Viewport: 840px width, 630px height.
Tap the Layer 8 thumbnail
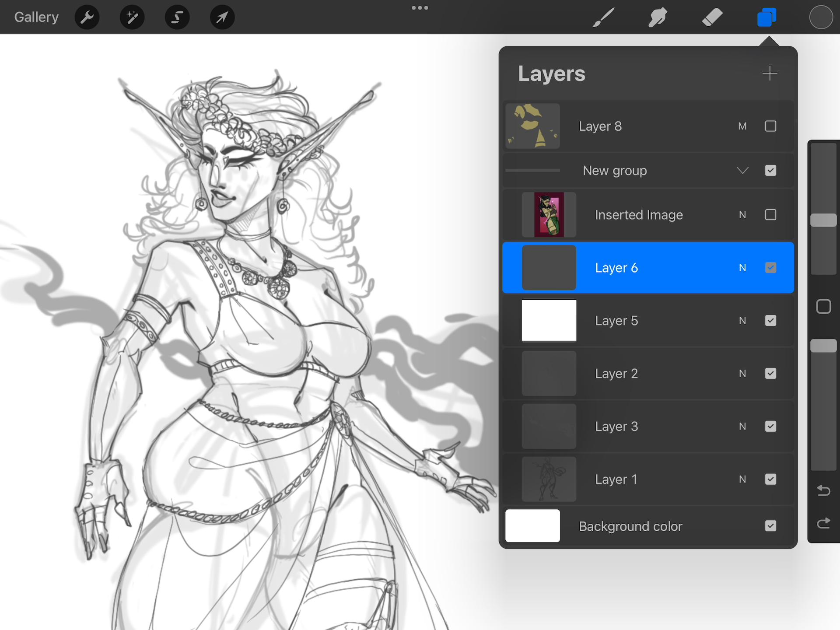pyautogui.click(x=532, y=126)
